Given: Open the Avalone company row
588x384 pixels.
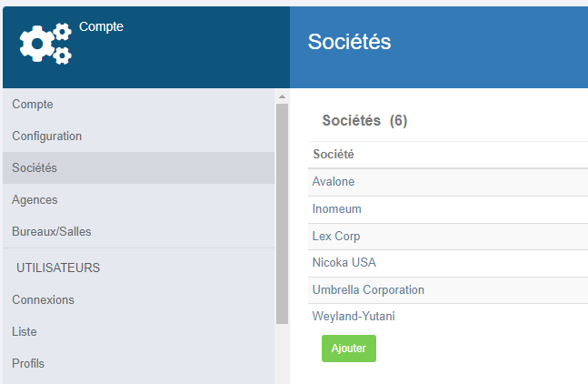Looking at the screenshot, I should pos(448,182).
